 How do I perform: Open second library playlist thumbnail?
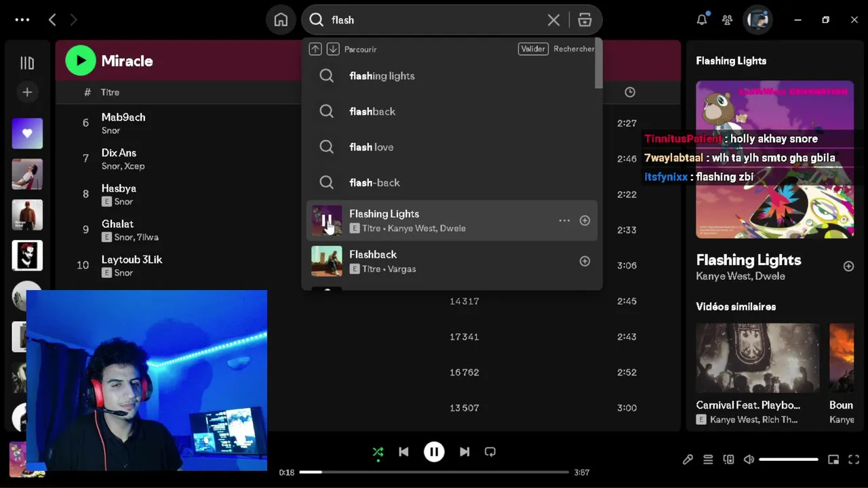point(27,174)
